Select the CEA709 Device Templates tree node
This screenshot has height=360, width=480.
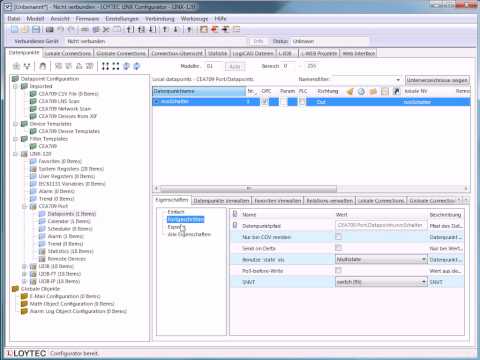click(69, 131)
